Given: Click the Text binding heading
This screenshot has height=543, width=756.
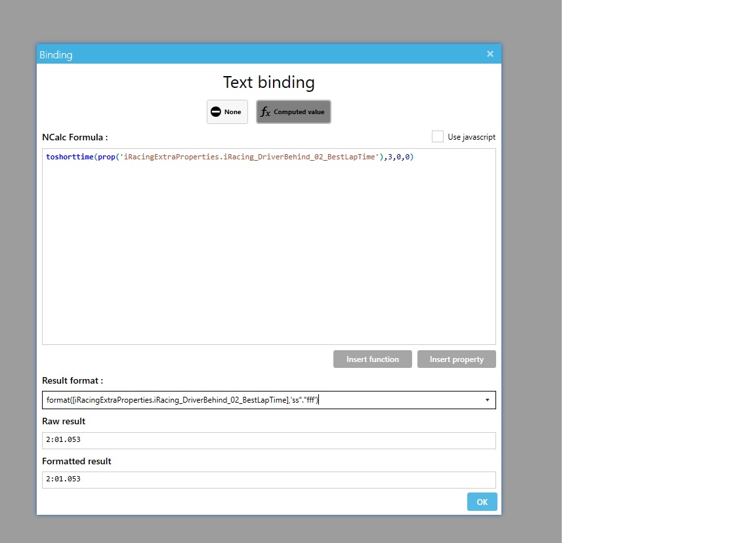Looking at the screenshot, I should [268, 83].
